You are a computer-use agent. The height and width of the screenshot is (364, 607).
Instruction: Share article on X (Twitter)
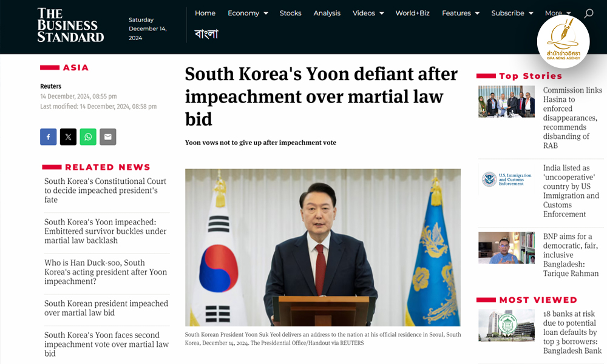[68, 137]
